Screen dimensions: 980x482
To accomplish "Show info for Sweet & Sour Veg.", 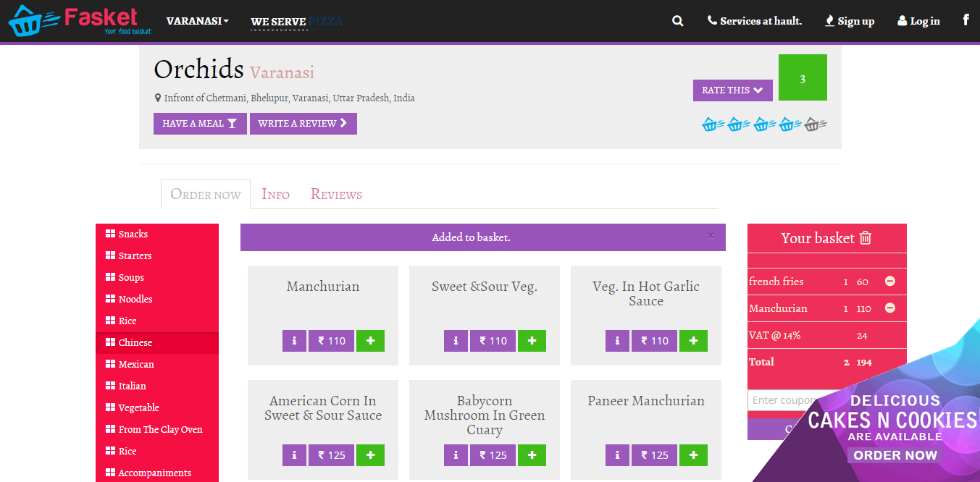I will coord(456,341).
